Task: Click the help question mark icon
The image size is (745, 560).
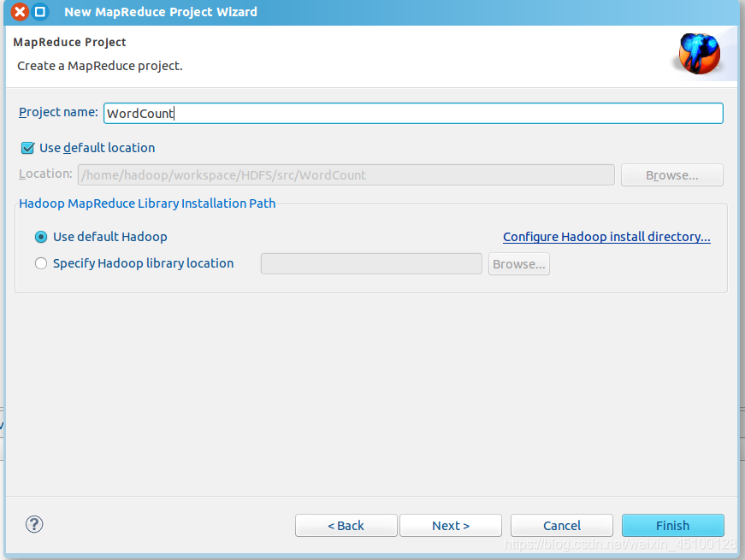Action: [34, 524]
